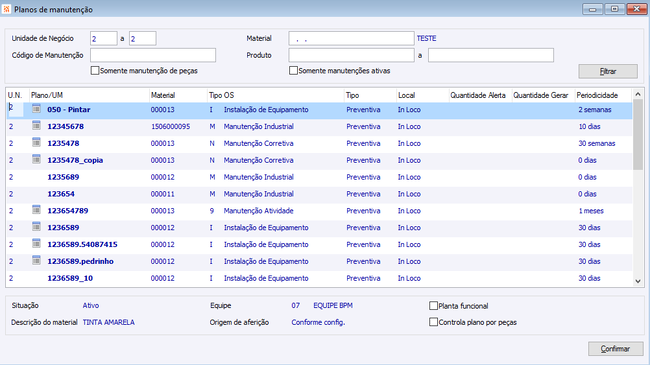The width and height of the screenshot is (650, 365).
Task: Click the plan icon beside 123654789
Action: pos(36,210)
